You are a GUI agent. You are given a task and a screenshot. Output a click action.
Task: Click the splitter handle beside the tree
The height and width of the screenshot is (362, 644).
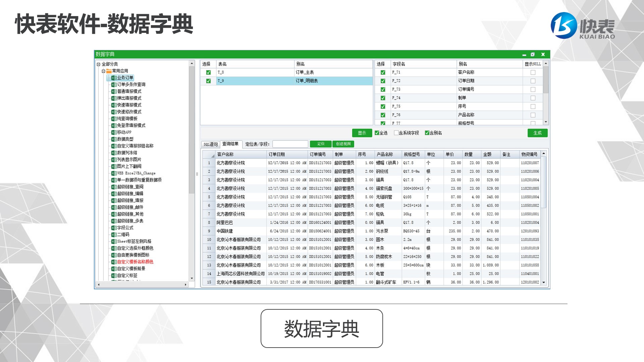pyautogui.click(x=197, y=174)
